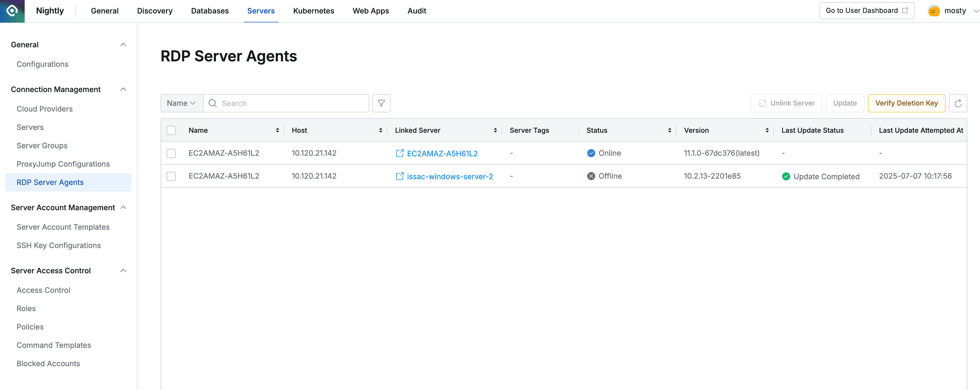The width and height of the screenshot is (980, 390).
Task: Open the filter options icon beside search
Action: coord(381,103)
